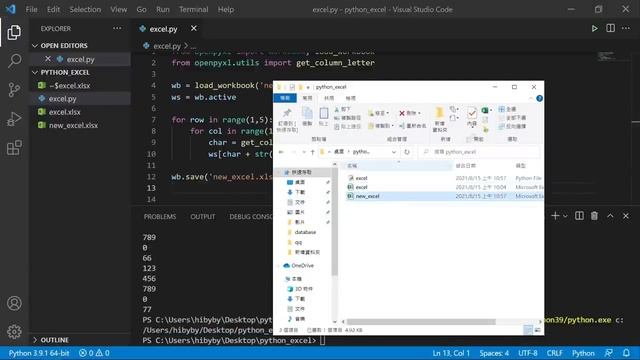Screen dimensions: 640x360
Task: Expand the OneDrive node in File Explorer
Action: point(279,266)
